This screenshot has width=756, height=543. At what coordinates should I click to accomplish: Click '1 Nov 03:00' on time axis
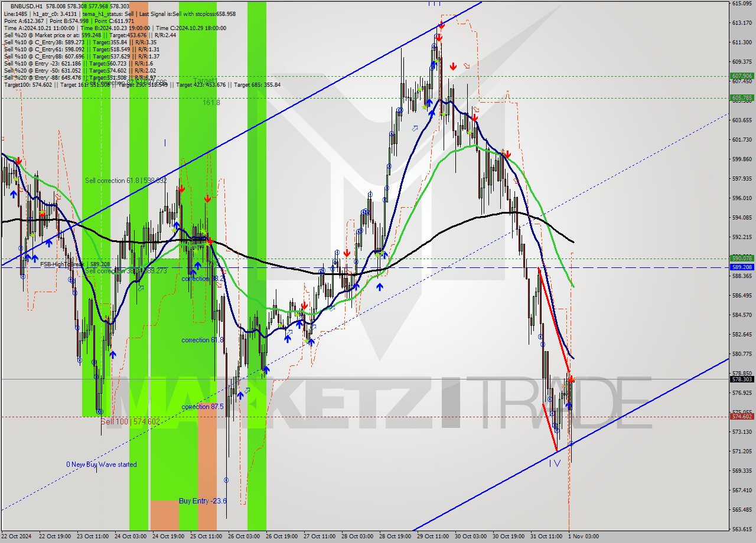coord(583,537)
